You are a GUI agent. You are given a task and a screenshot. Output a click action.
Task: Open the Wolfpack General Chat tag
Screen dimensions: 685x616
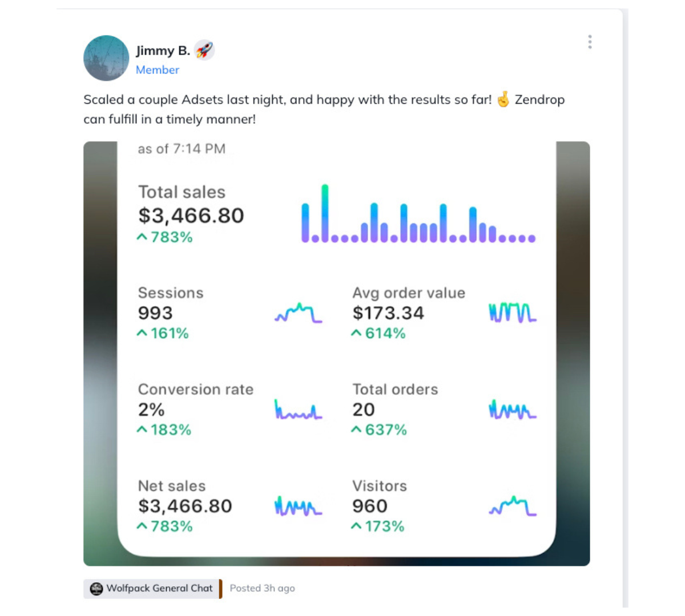(x=152, y=589)
